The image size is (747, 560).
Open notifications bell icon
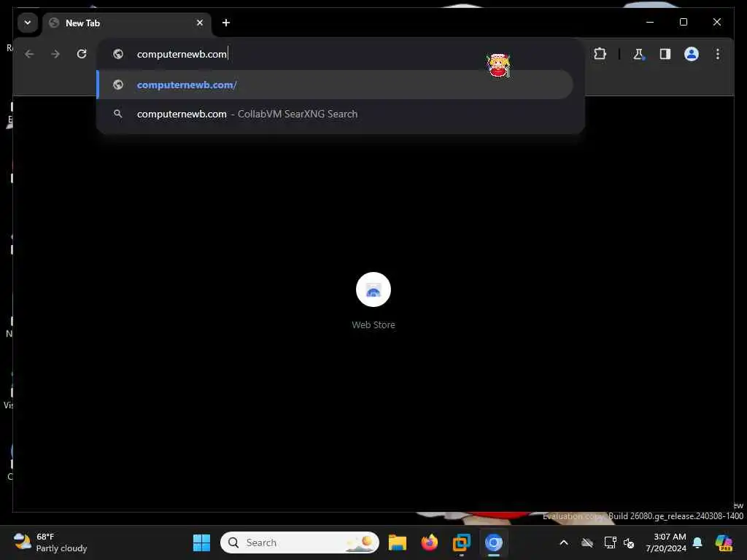697,542
